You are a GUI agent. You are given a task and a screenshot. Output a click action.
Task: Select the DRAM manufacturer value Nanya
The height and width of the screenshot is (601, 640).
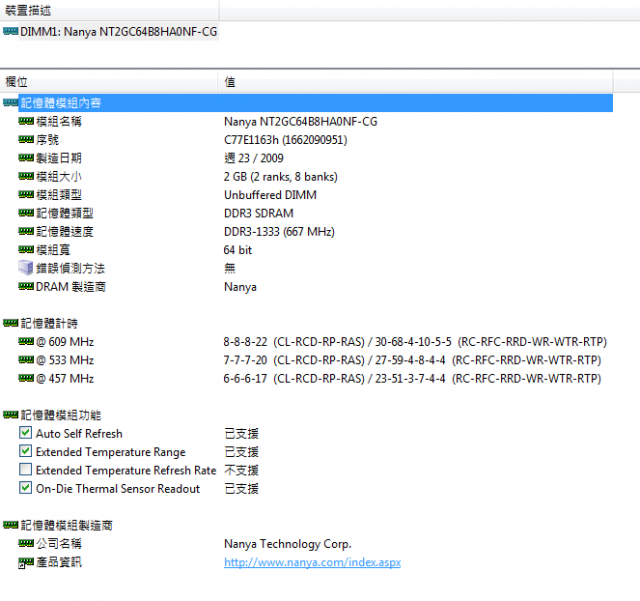pyautogui.click(x=240, y=287)
